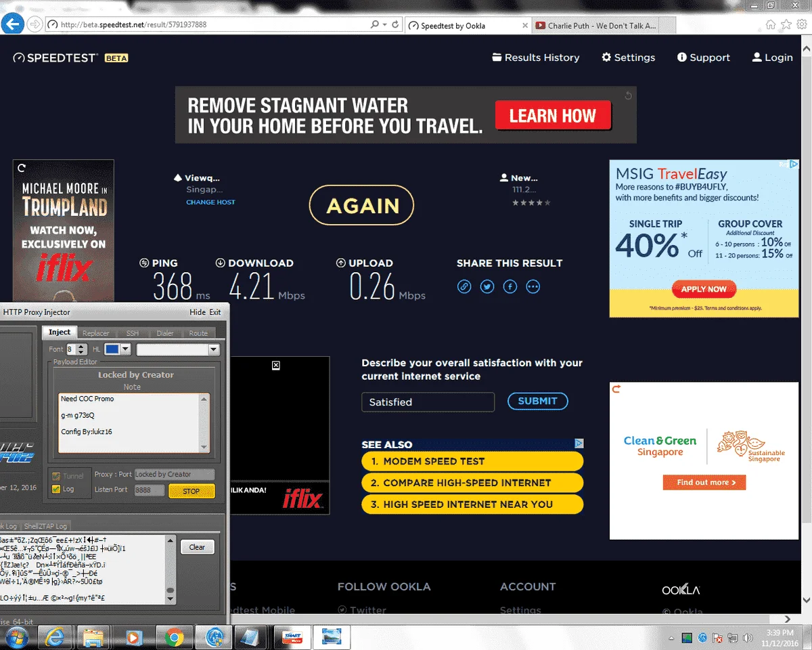Click CHANGE HOST link
This screenshot has width=812, height=650.
tap(211, 202)
